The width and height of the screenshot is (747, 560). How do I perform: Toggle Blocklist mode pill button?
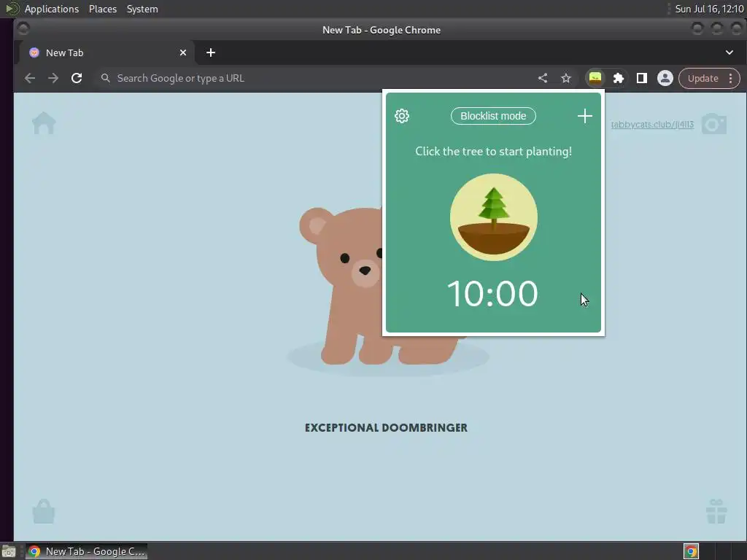493,116
